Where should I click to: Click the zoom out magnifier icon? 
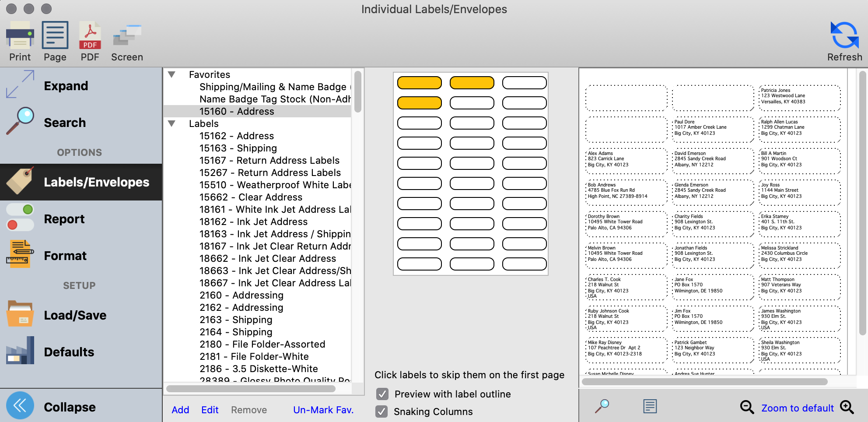tap(747, 407)
